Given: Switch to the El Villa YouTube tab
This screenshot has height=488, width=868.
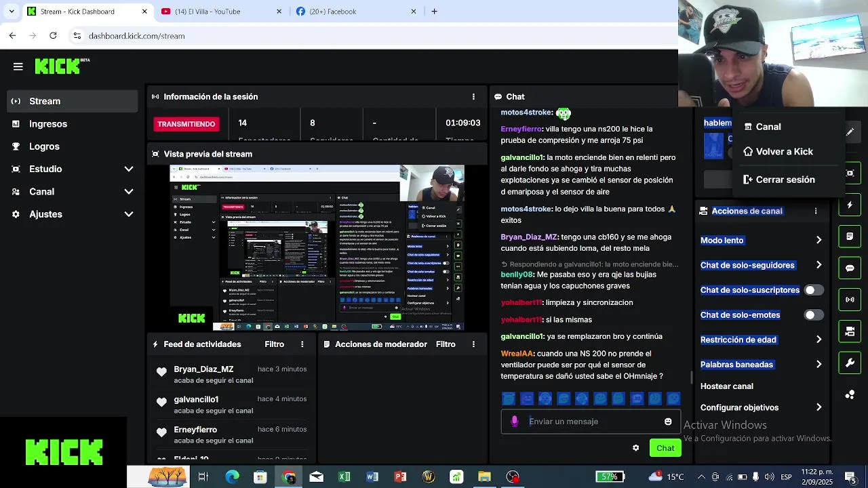Looking at the screenshot, I should (x=222, y=12).
